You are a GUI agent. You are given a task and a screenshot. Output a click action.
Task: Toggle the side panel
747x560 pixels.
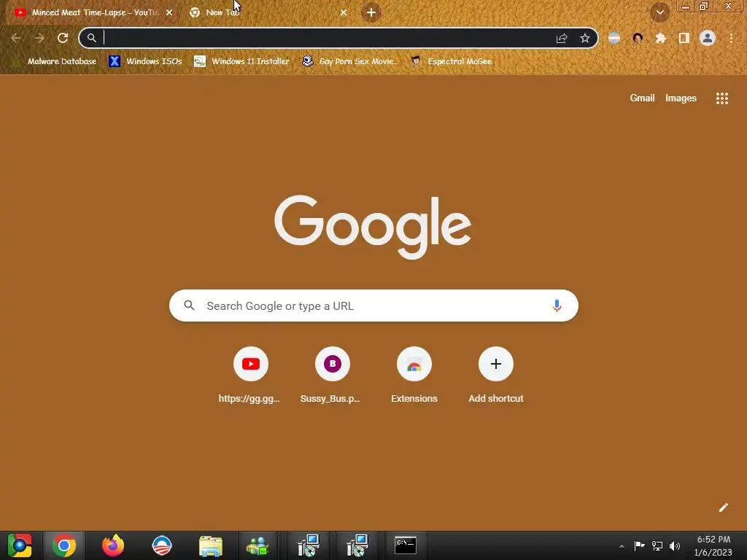click(684, 38)
